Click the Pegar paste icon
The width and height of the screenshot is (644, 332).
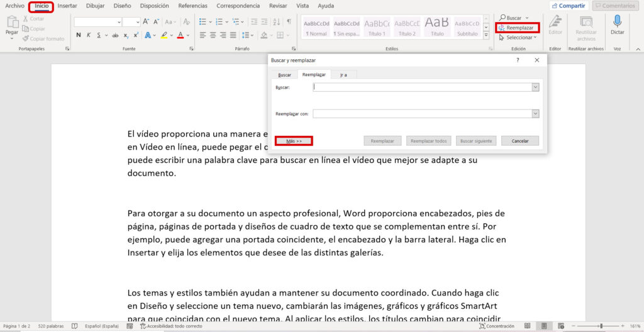[x=13, y=23]
